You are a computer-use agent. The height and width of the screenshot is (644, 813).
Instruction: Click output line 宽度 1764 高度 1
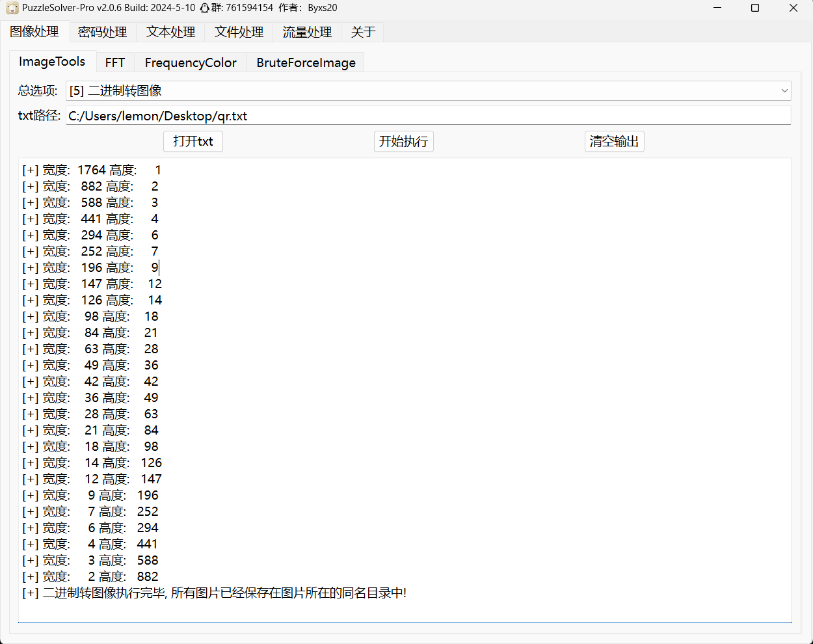[x=92, y=170]
